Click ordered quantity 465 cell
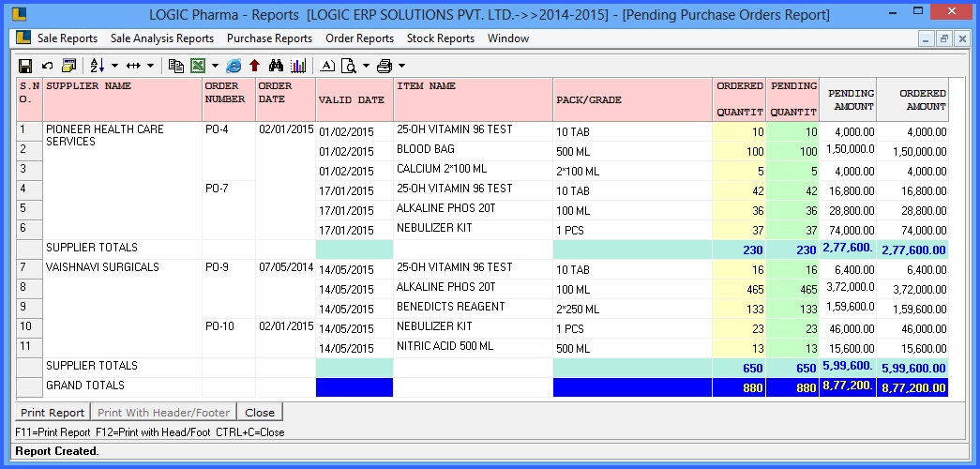The height and width of the screenshot is (469, 980). [739, 289]
